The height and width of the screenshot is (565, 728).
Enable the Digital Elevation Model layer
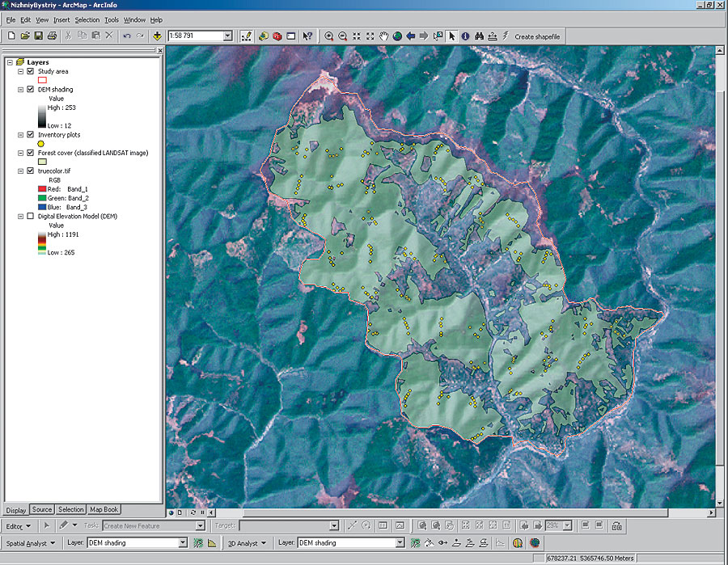pos(30,216)
